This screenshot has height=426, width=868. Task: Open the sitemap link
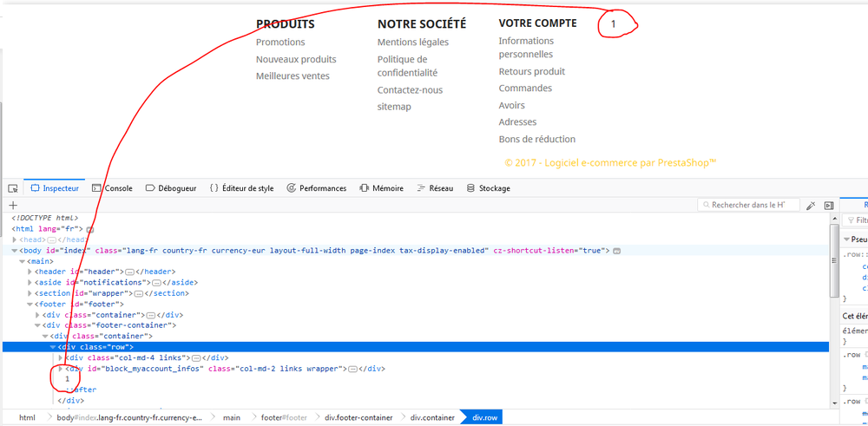[x=394, y=107]
